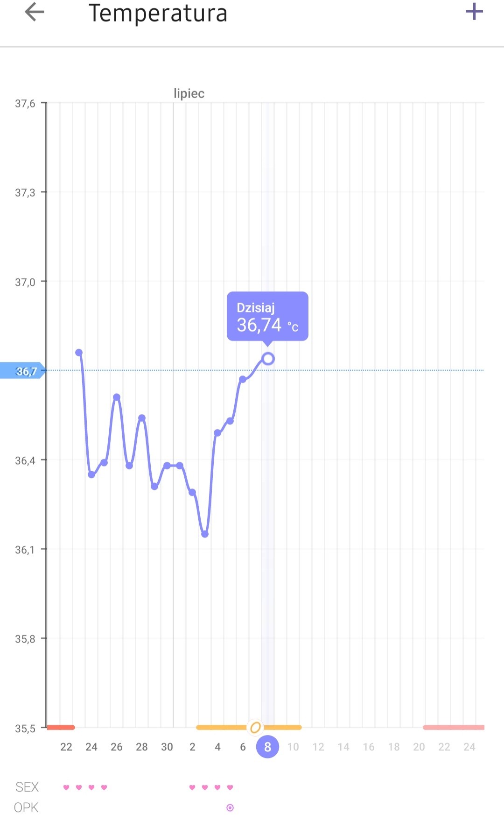
Task: Tap the first heart in SEX row
Action: tap(66, 787)
